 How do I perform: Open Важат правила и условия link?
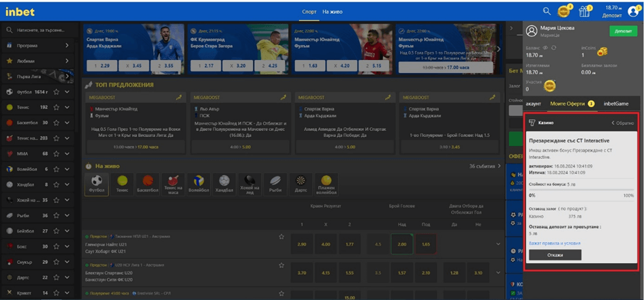(x=555, y=243)
